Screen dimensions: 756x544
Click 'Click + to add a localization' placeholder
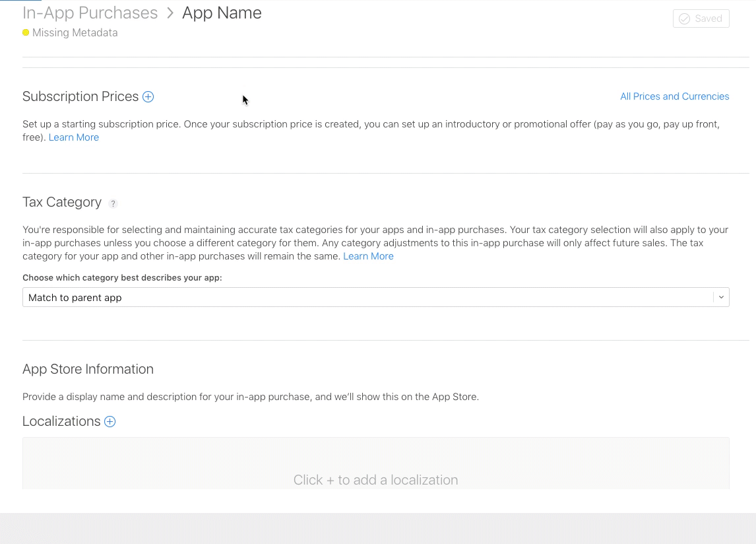click(375, 480)
